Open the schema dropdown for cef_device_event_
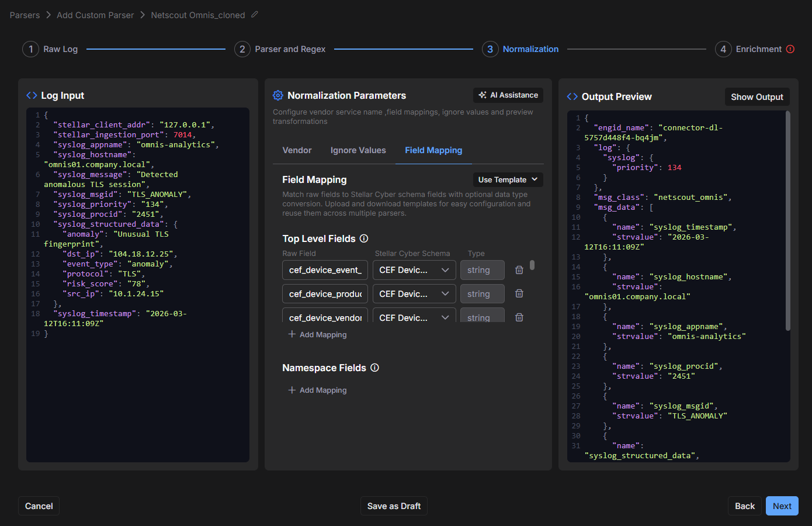This screenshot has width=812, height=526. pyautogui.click(x=414, y=270)
